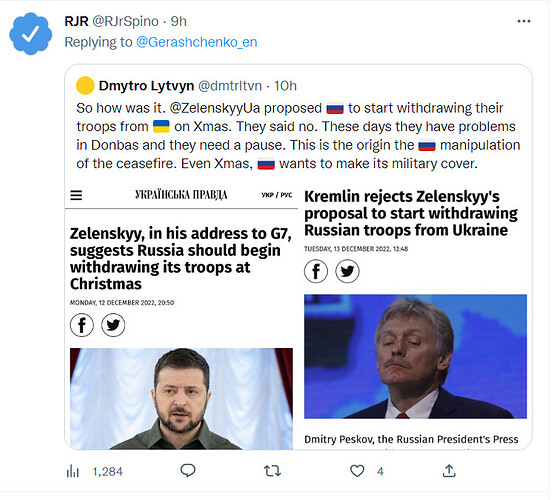
Task: Open the @RJrSpino handle
Action: (125, 21)
